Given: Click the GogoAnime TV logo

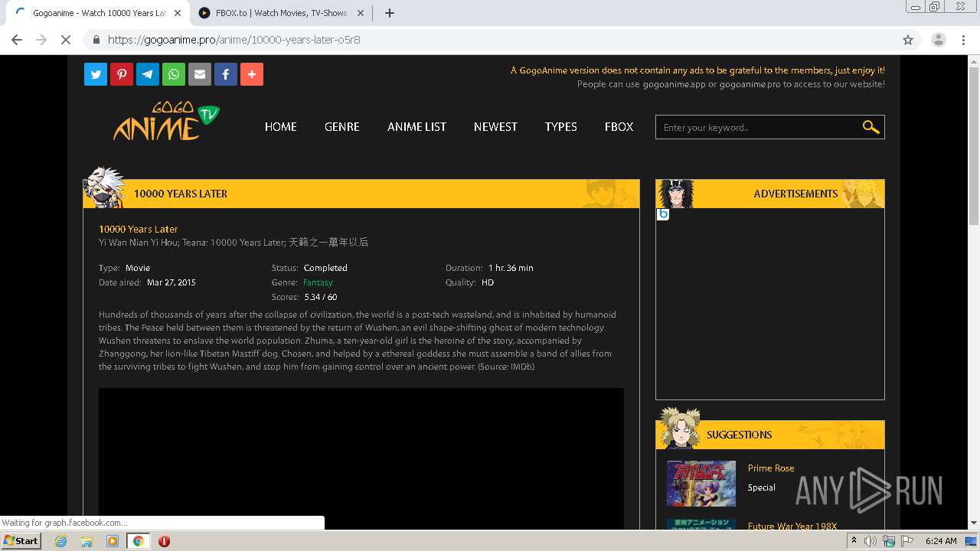Looking at the screenshot, I should (166, 122).
